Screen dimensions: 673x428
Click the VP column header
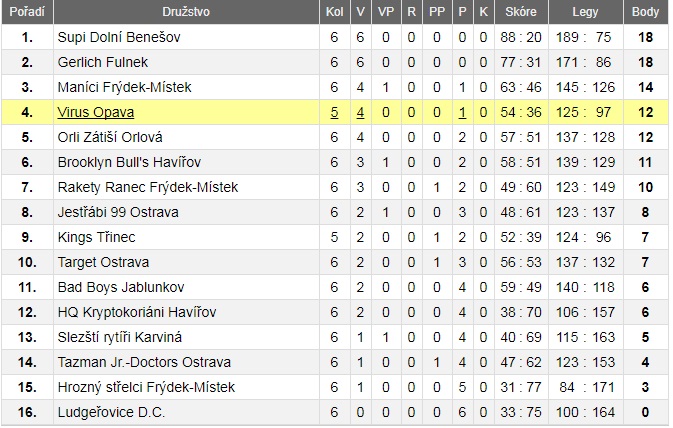click(386, 12)
